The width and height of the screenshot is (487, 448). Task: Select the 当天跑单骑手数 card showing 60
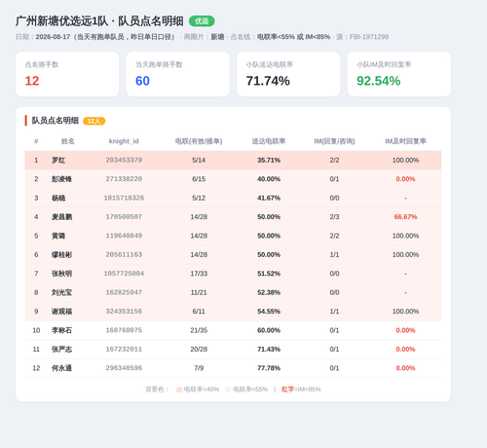click(177, 74)
